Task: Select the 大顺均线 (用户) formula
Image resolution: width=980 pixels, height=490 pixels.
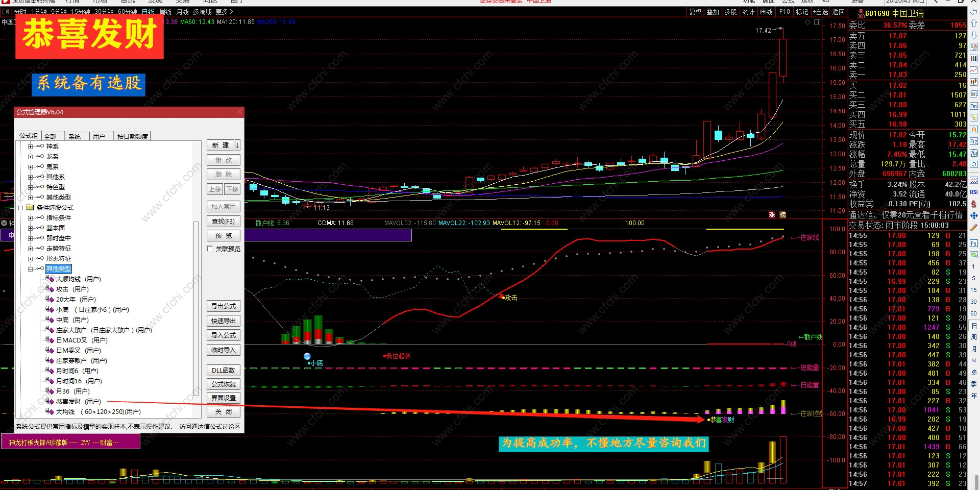Action: coord(78,279)
